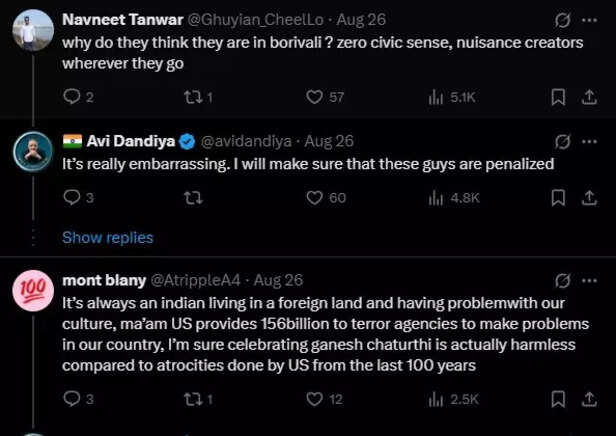View analytics of Avi Dandiya's tweet
This screenshot has height=436, width=616.
pos(436,198)
